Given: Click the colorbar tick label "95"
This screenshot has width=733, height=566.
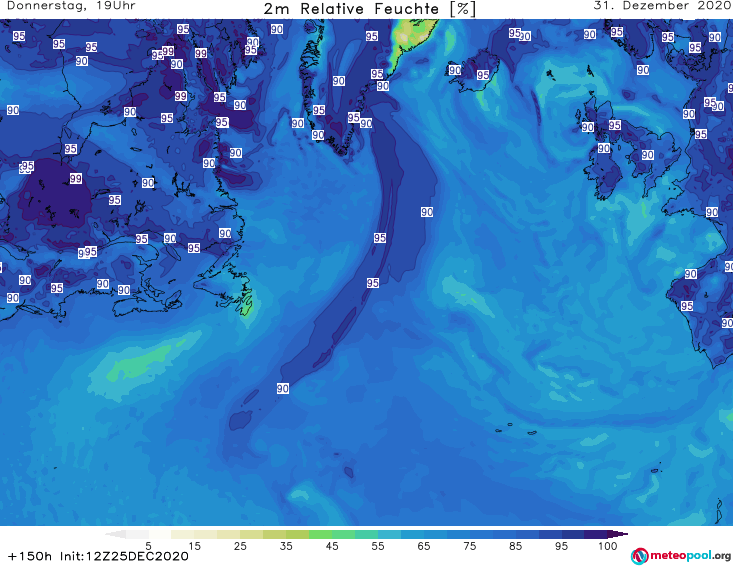Looking at the screenshot, I should pos(561,546).
